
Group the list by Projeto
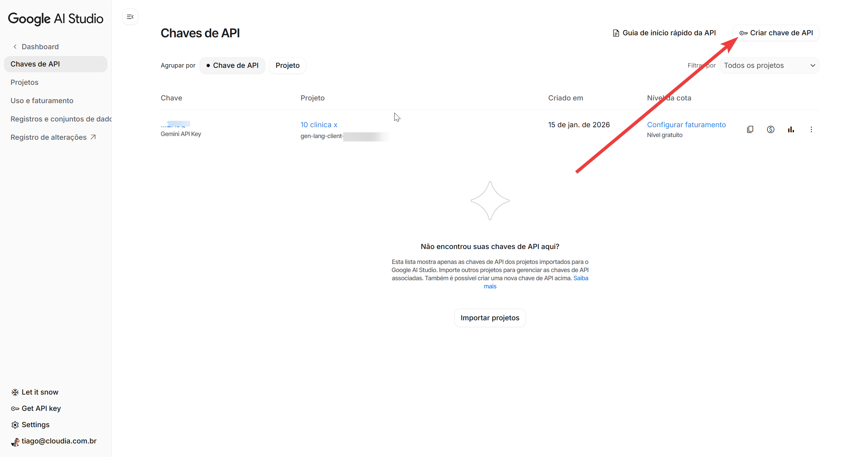[x=288, y=65]
